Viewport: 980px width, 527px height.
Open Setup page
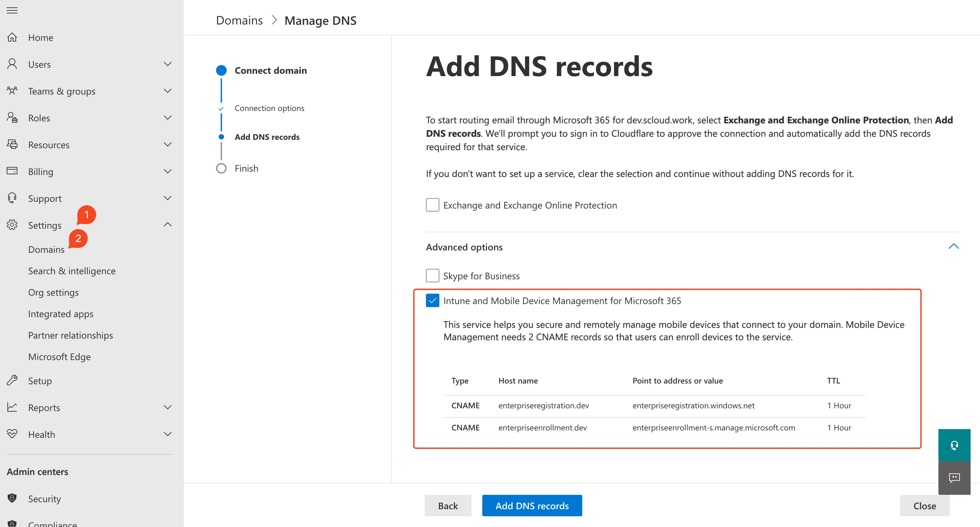40,380
